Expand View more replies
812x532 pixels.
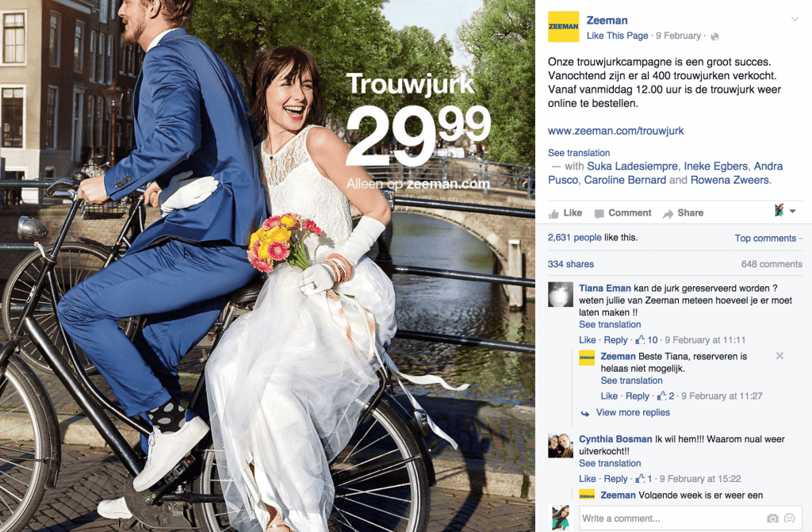(633, 412)
